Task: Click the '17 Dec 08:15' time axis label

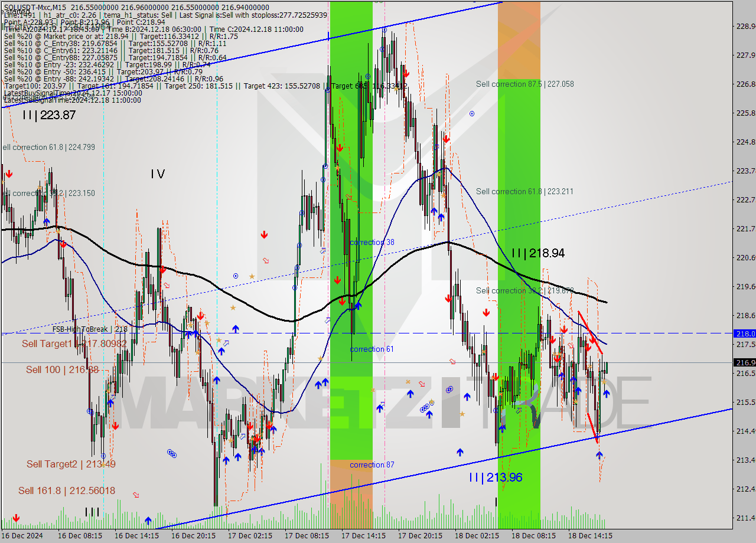Action: pos(307,536)
